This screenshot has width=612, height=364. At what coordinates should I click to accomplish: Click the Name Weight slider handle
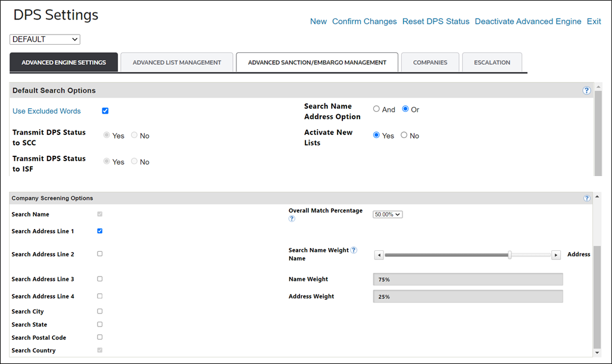click(x=510, y=255)
